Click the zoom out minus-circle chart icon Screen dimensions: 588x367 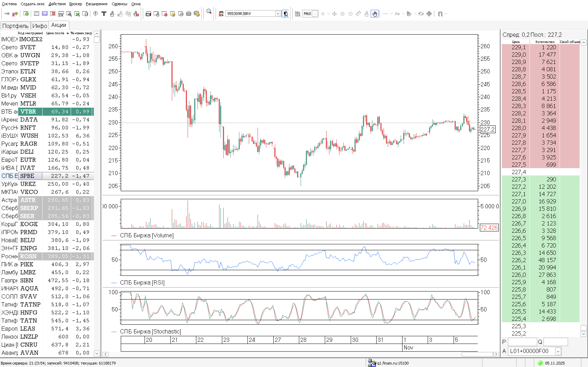pos(350,14)
